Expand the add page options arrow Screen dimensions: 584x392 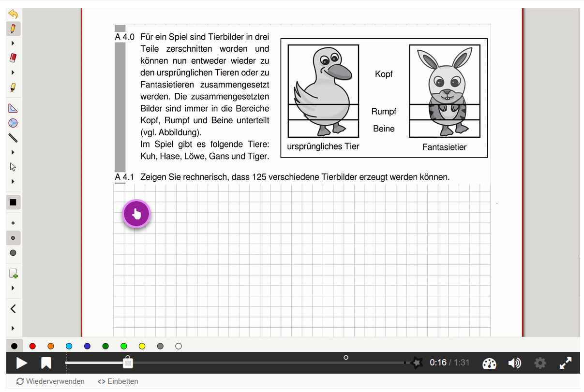click(x=13, y=288)
